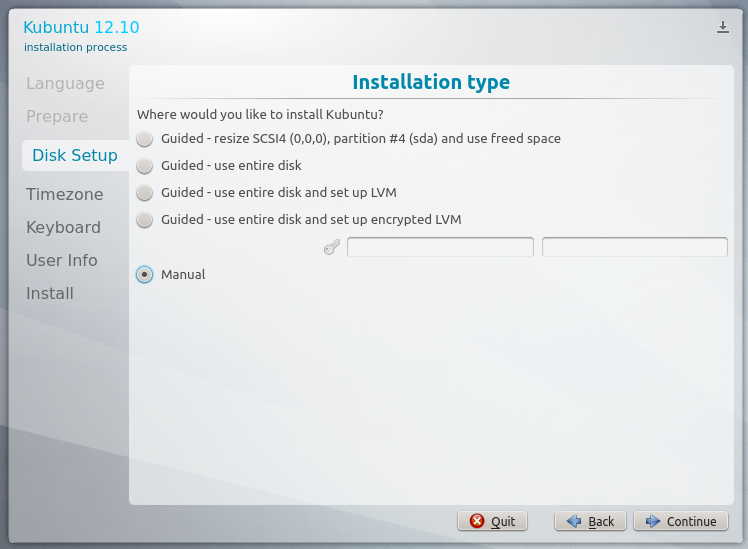The width and height of the screenshot is (748, 549).
Task: Click 'Where would you like to install Kubuntu?' text
Action: tap(260, 114)
